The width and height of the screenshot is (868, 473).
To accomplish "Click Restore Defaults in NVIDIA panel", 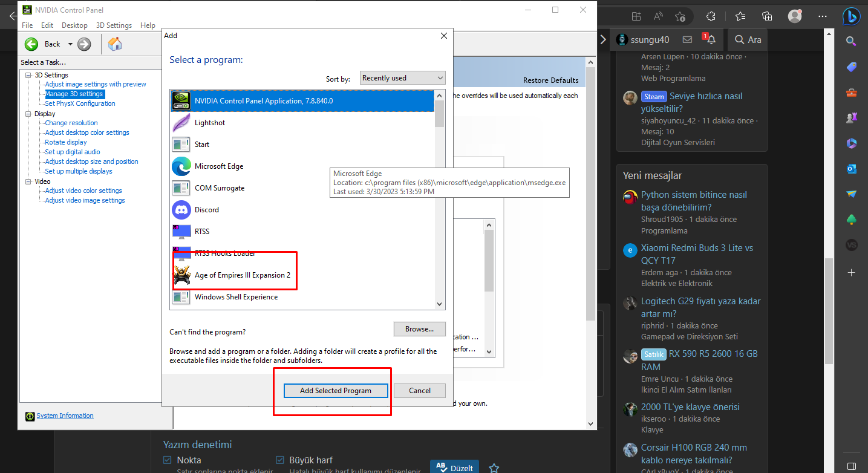I will (x=550, y=80).
